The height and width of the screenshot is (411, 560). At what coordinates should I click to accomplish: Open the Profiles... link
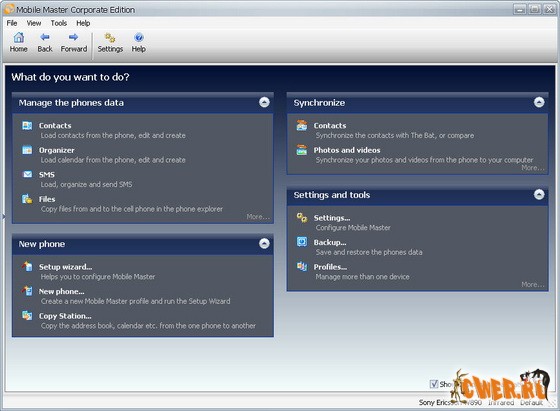click(x=330, y=267)
